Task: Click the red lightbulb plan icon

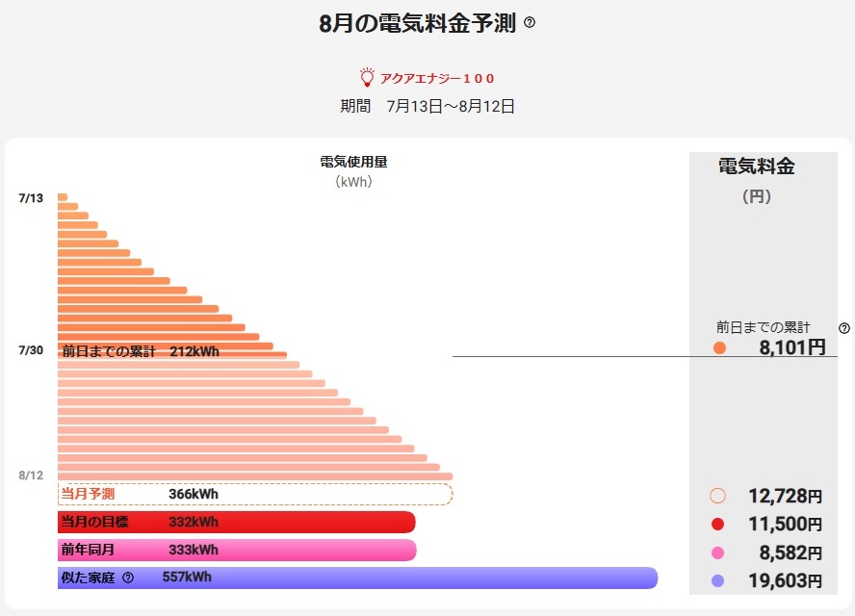Action: click(366, 78)
